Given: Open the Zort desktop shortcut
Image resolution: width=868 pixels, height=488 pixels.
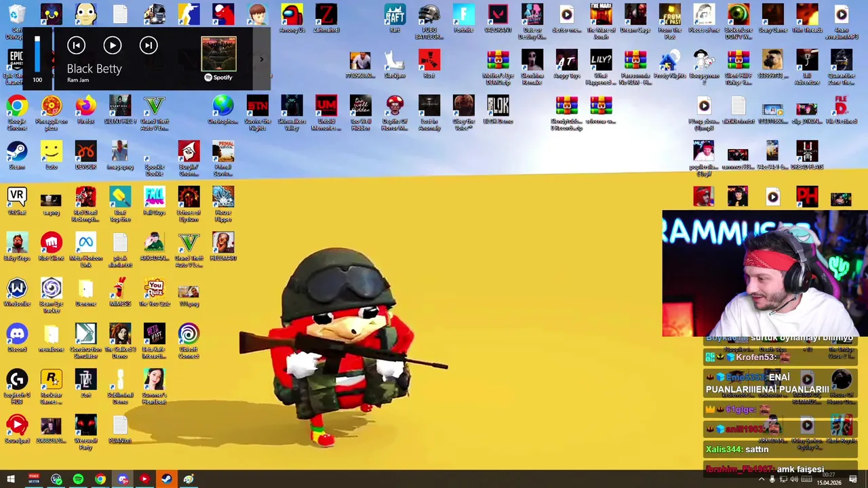Looking at the screenshot, I should point(85,384).
